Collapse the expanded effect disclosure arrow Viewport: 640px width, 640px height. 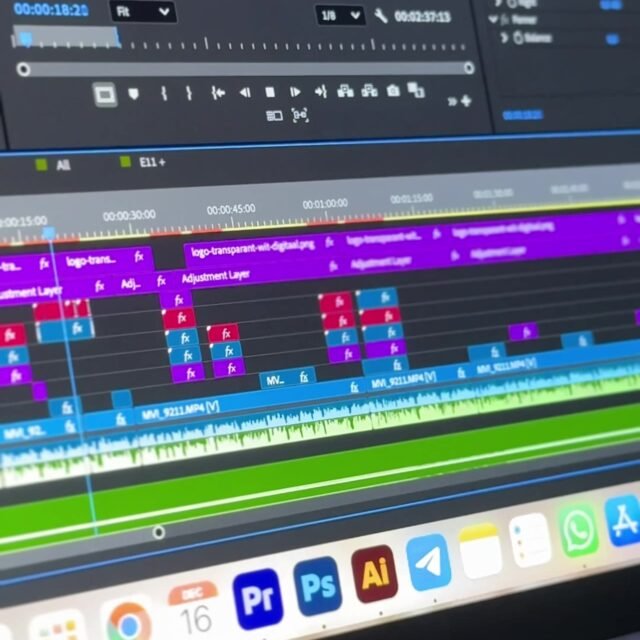(493, 19)
